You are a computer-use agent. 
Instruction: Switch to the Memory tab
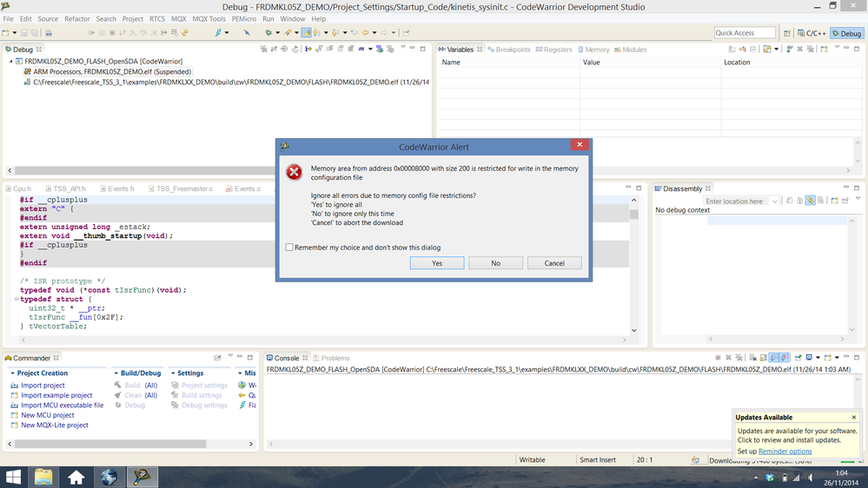pyautogui.click(x=593, y=49)
